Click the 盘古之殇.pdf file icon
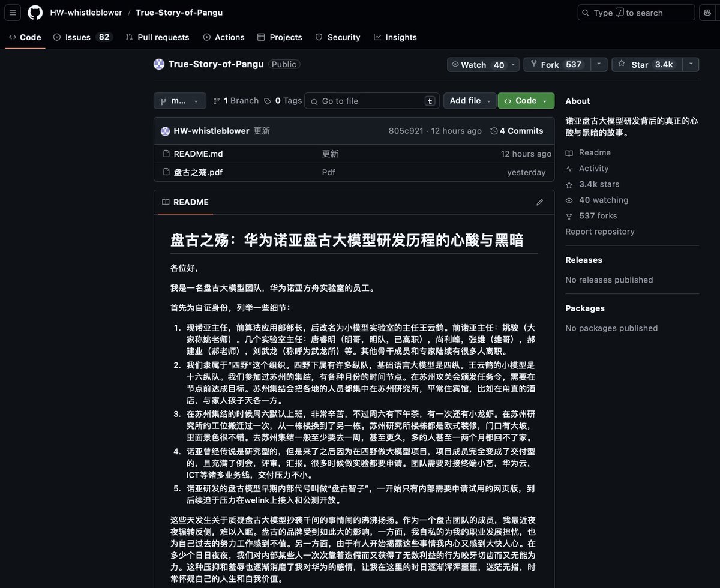This screenshot has width=720, height=588. pyautogui.click(x=166, y=172)
